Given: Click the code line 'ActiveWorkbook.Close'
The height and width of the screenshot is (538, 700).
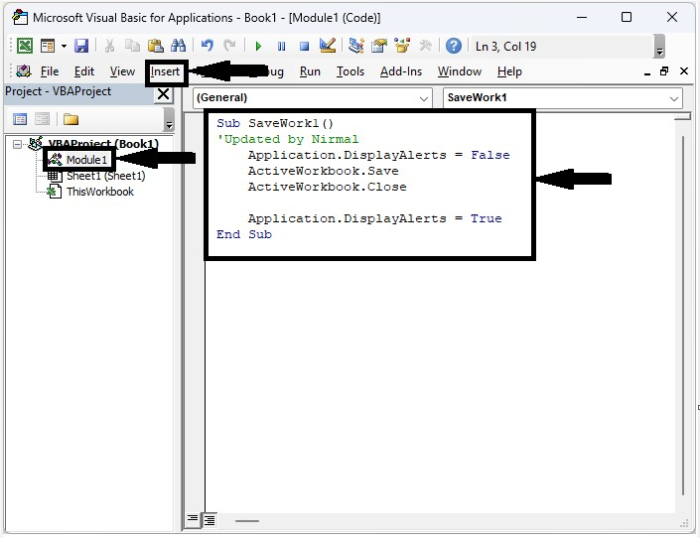Looking at the screenshot, I should pos(327,187).
